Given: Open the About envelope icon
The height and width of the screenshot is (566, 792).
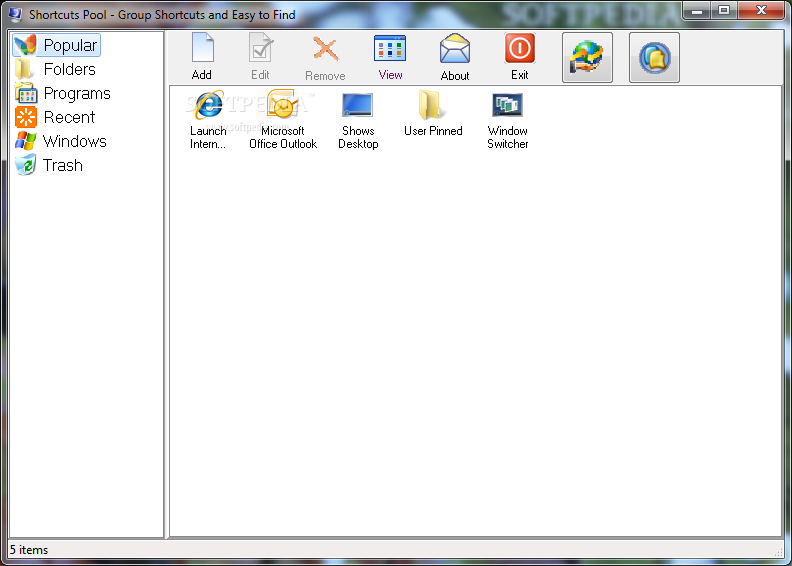Looking at the screenshot, I should click(x=455, y=48).
